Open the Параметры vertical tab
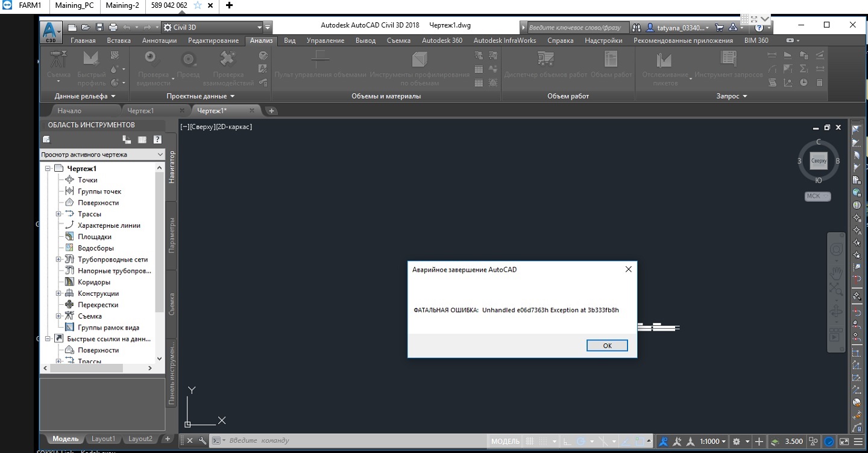868x453 pixels. tap(171, 236)
